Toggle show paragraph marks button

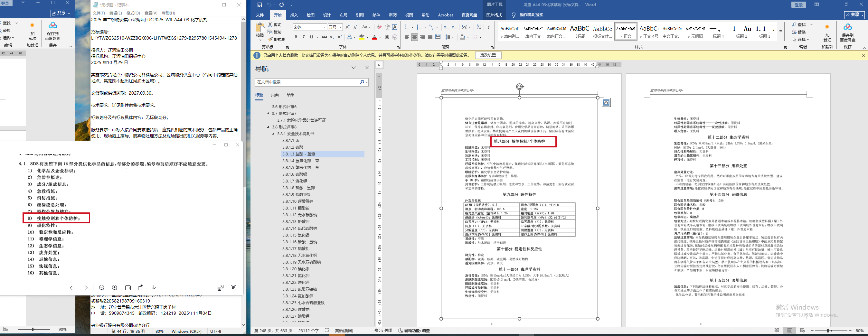pyautogui.click(x=489, y=27)
